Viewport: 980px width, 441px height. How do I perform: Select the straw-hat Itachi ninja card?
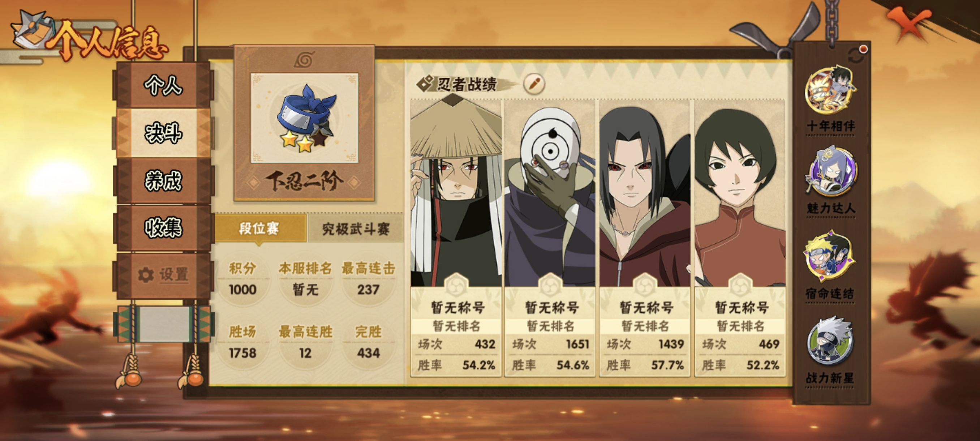click(456, 238)
